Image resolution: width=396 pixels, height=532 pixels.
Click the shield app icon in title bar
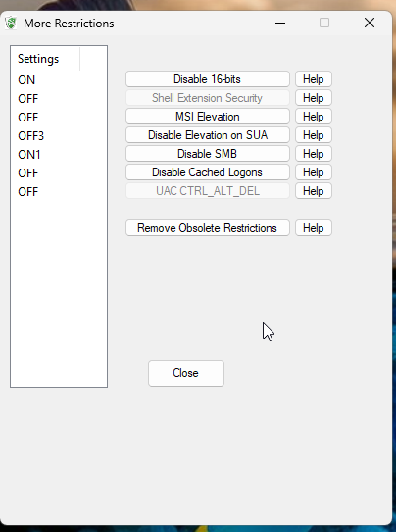point(11,24)
